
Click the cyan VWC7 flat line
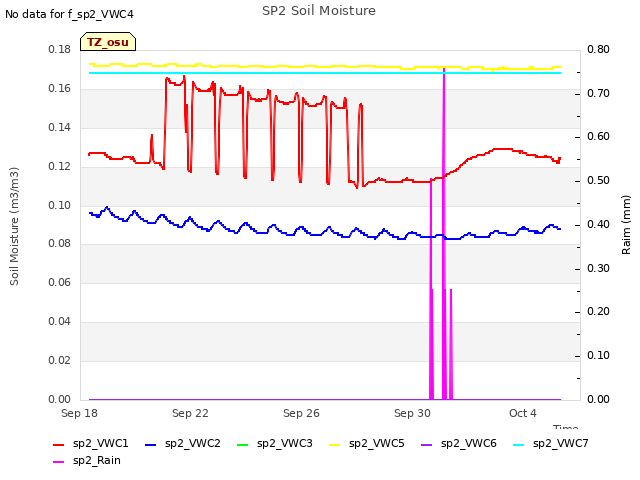click(x=325, y=73)
